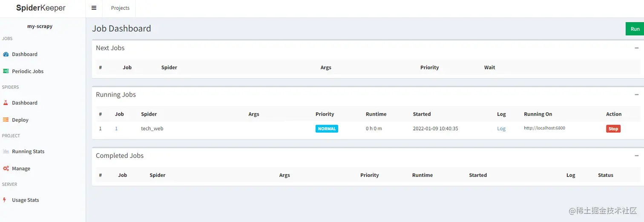
Task: Open the Log link for tech_web
Action: pyautogui.click(x=501, y=128)
